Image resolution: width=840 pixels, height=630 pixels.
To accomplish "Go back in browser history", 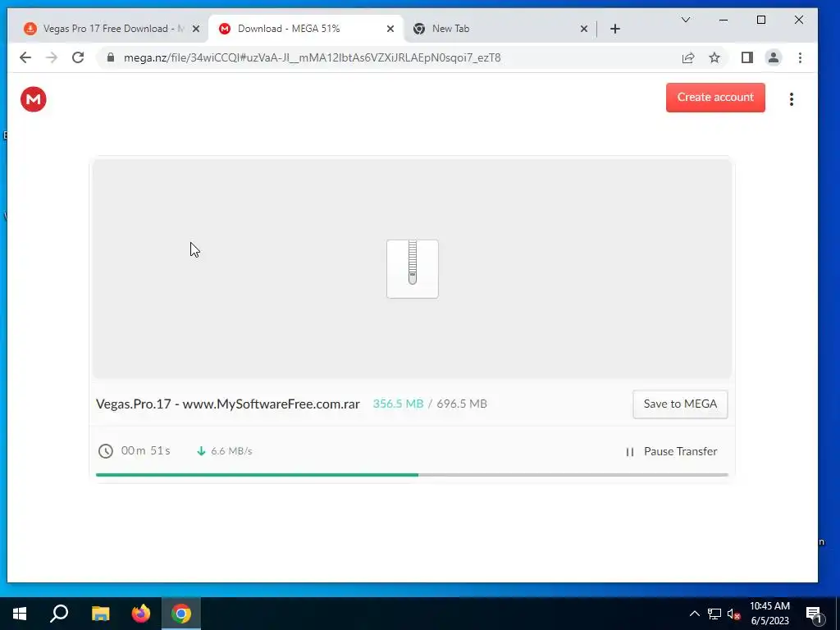I will click(x=25, y=58).
